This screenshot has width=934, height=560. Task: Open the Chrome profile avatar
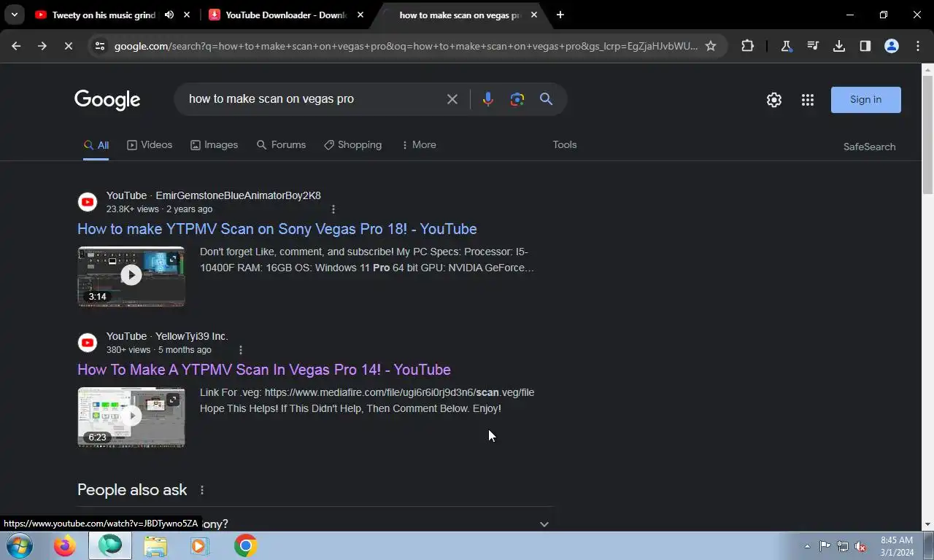coord(892,46)
